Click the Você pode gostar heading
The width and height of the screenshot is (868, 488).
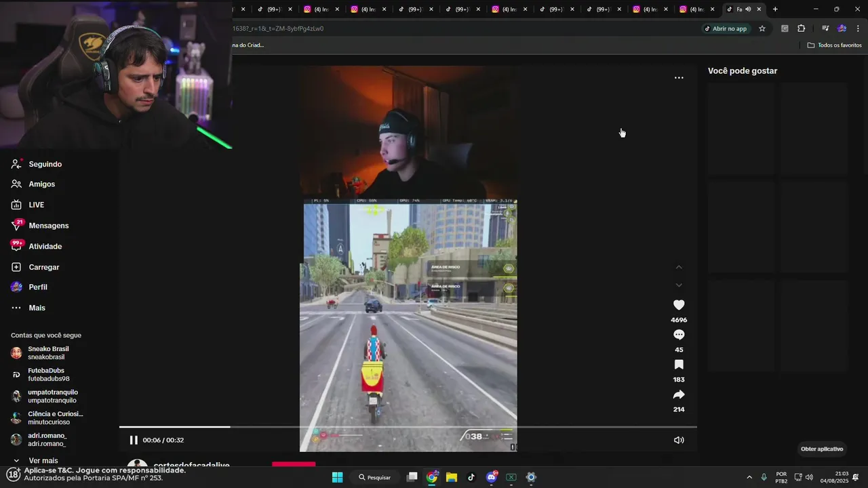(x=743, y=71)
